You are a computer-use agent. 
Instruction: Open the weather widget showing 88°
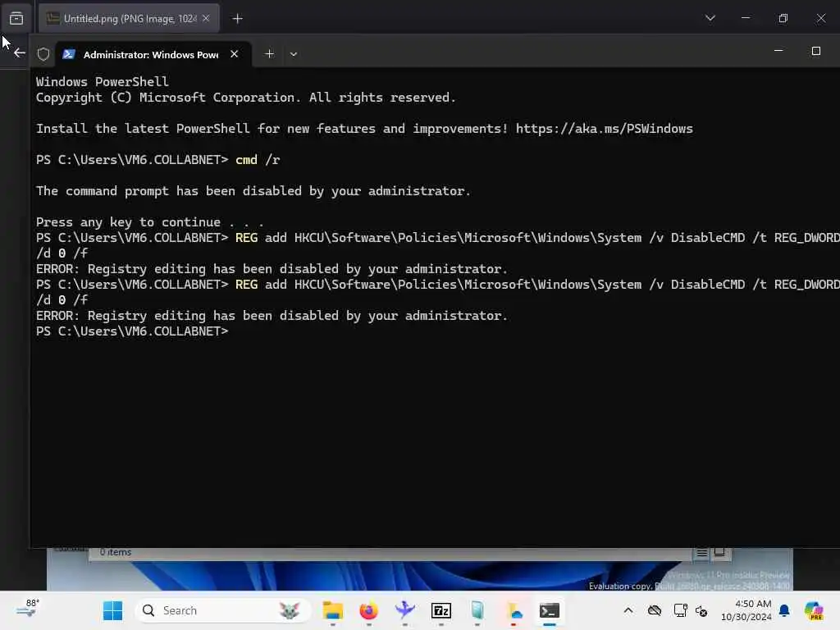tap(27, 609)
